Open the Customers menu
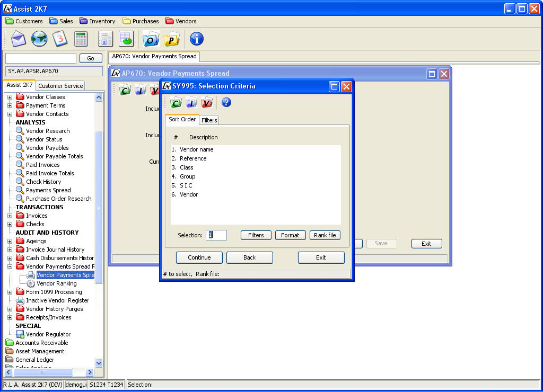 tap(24, 21)
